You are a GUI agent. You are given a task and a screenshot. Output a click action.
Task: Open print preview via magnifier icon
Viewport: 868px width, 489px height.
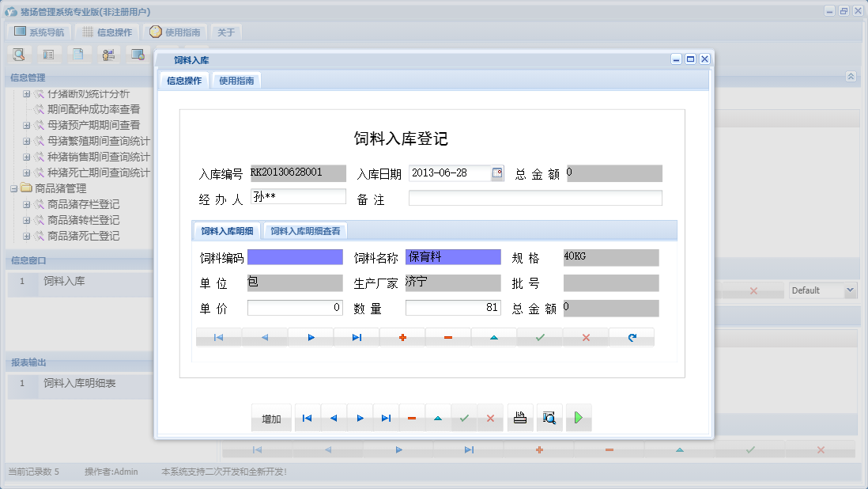(549, 417)
